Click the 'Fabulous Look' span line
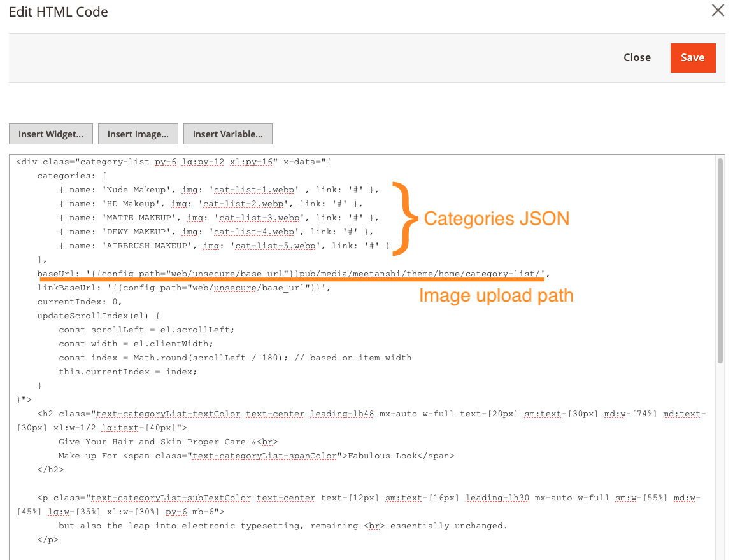The width and height of the screenshot is (733, 560). (x=256, y=456)
